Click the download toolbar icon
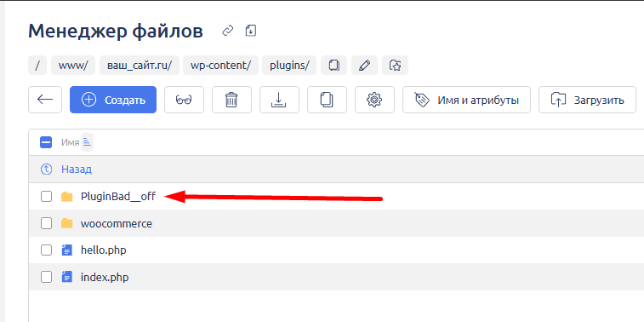The width and height of the screenshot is (644, 322). tap(279, 100)
